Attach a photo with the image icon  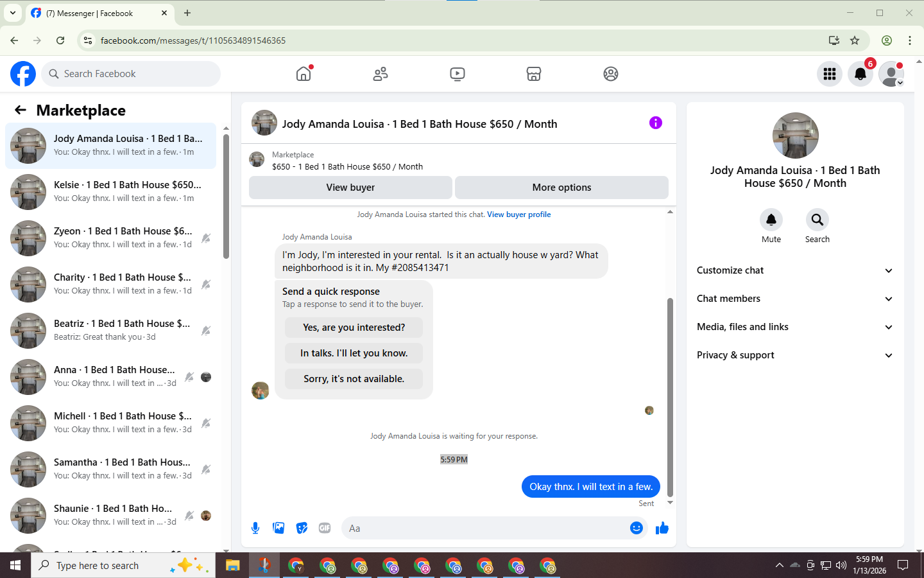click(278, 528)
